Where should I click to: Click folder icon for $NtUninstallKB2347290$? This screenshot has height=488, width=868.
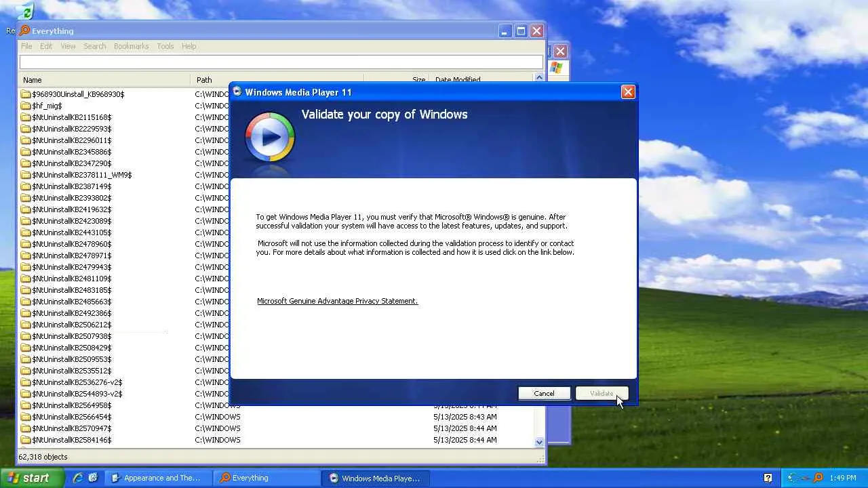pos(26,163)
